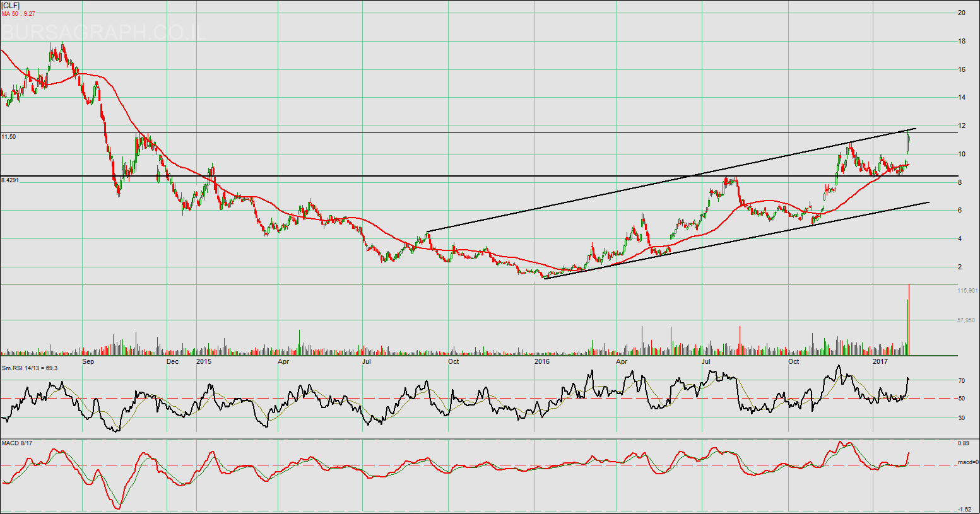Click the [CLF] ticker symbol label
The height and width of the screenshot is (514, 980).
(11, 6)
